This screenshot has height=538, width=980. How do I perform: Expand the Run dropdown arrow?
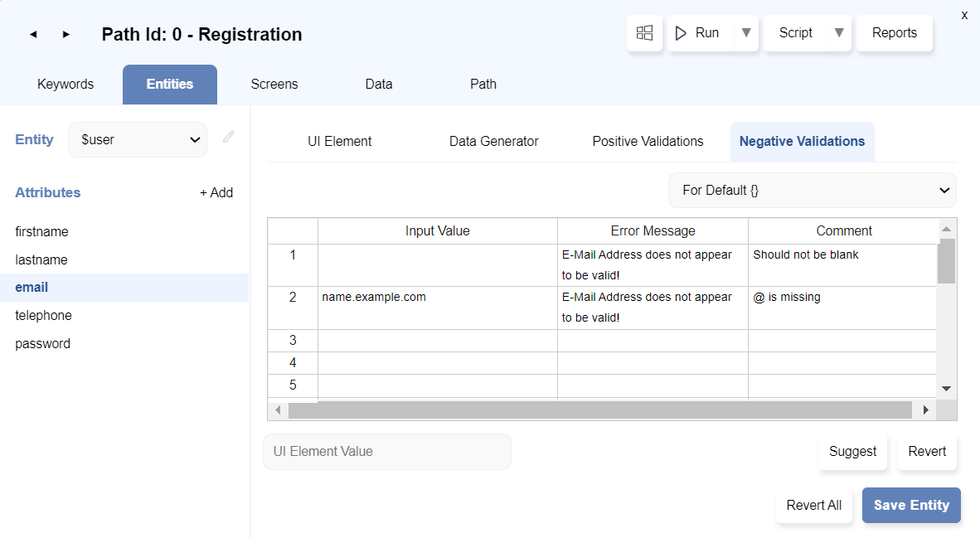point(745,33)
